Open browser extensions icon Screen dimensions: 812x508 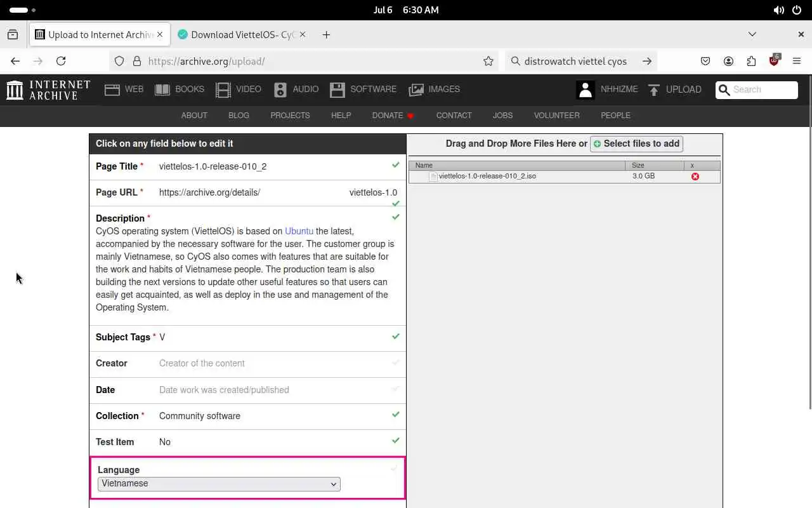[x=751, y=61]
